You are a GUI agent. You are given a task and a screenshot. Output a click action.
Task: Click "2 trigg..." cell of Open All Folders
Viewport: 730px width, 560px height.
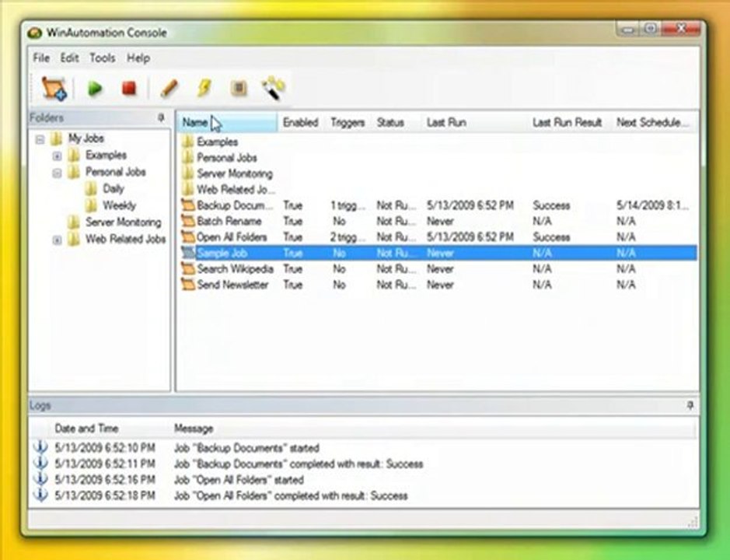(x=348, y=237)
